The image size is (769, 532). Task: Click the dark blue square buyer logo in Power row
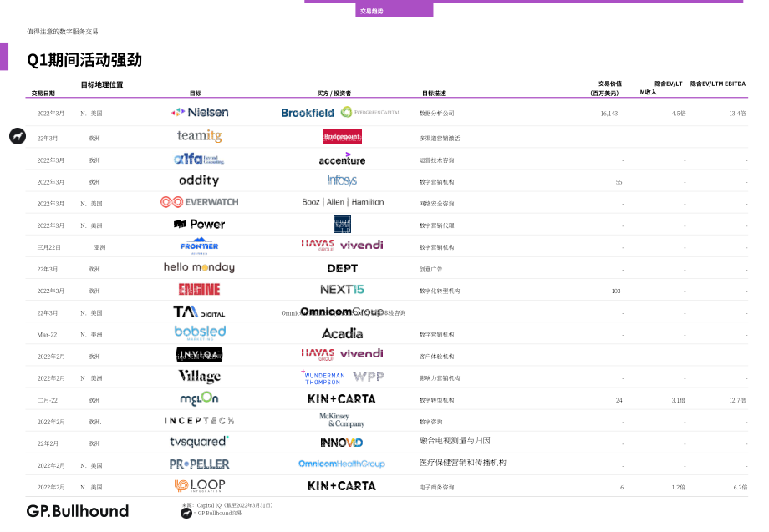[x=343, y=225]
